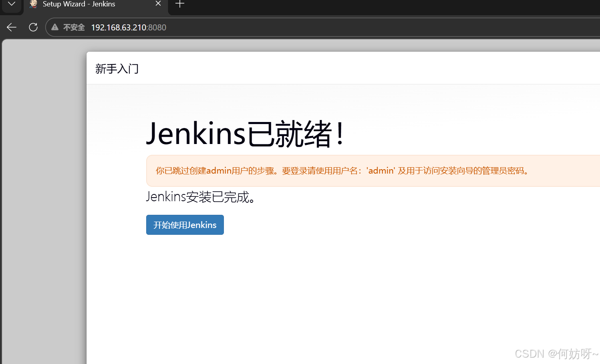Image resolution: width=600 pixels, height=364 pixels.
Task: Open a new browser tab
Action: (x=180, y=4)
